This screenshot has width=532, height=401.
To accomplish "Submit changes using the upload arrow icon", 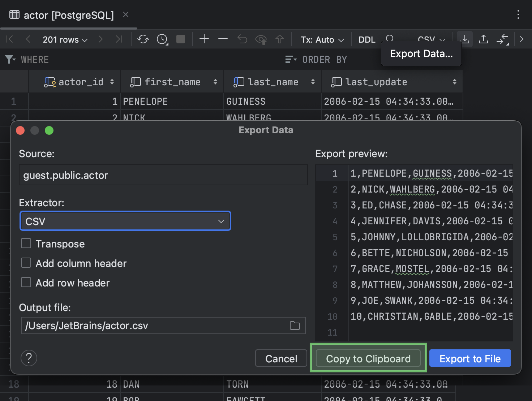I will point(280,39).
